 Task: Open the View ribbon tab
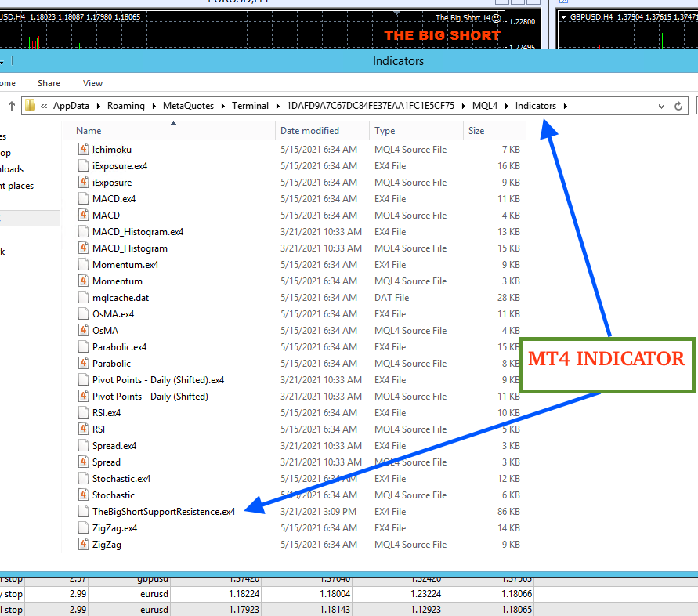[92, 83]
